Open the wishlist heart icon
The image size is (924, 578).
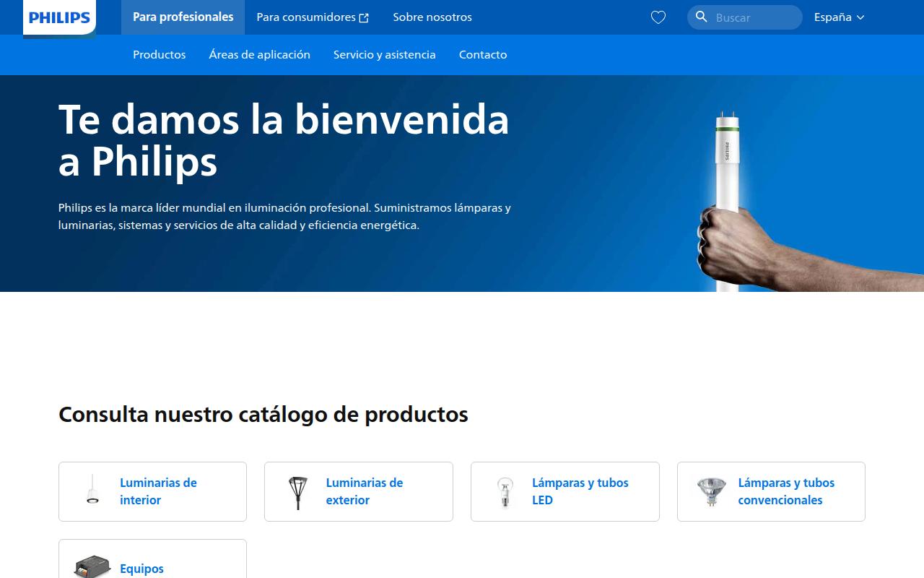point(658,17)
